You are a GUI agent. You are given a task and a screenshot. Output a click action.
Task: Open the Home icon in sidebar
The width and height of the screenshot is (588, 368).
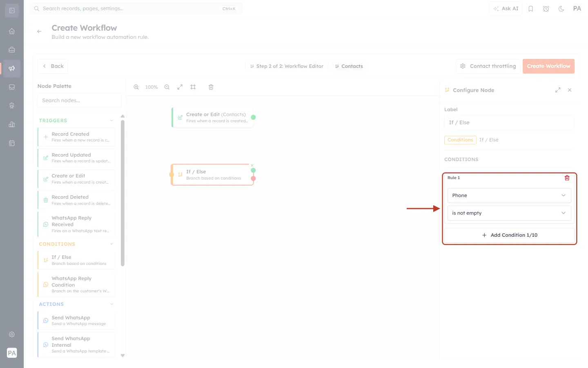[12, 31]
